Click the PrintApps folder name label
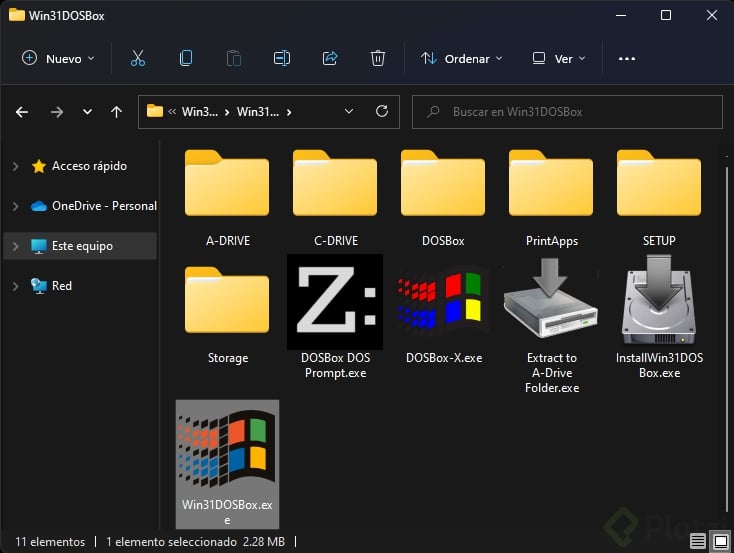This screenshot has height=553, width=734. pyautogui.click(x=552, y=241)
